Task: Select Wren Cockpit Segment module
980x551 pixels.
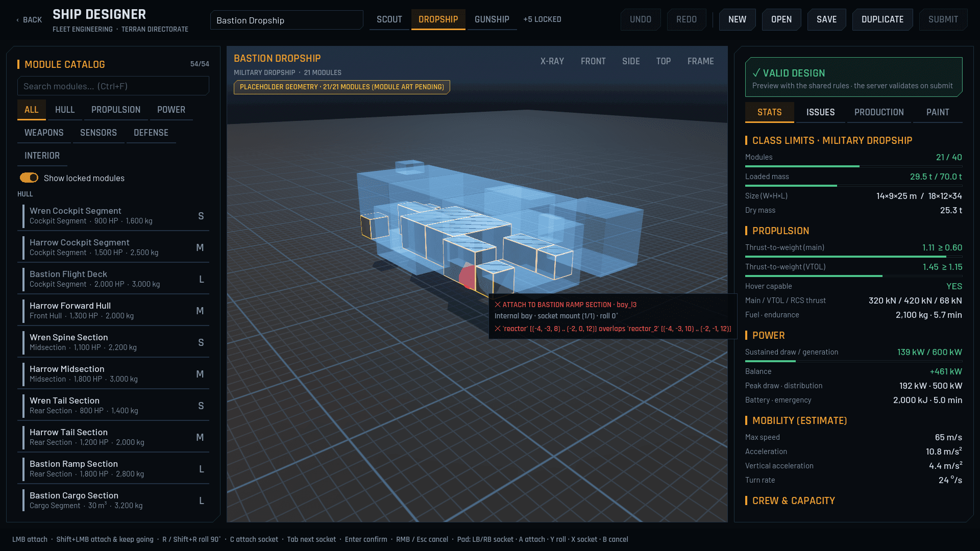Action: (x=113, y=216)
